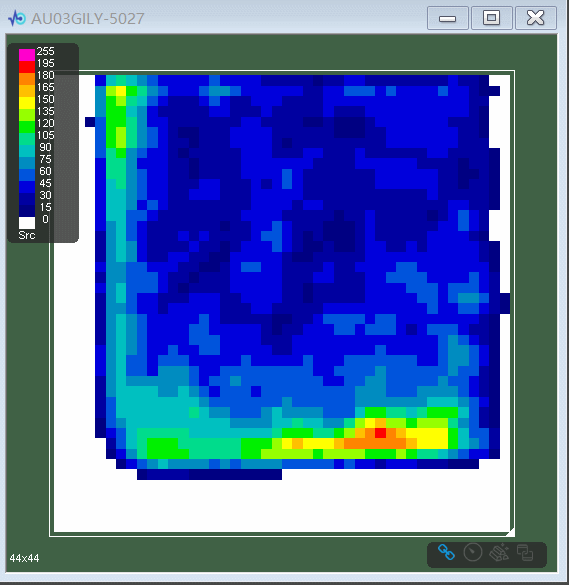The height and width of the screenshot is (585, 569).
Task: Minimize the AU03GILY-5027 window
Action: tap(448, 18)
